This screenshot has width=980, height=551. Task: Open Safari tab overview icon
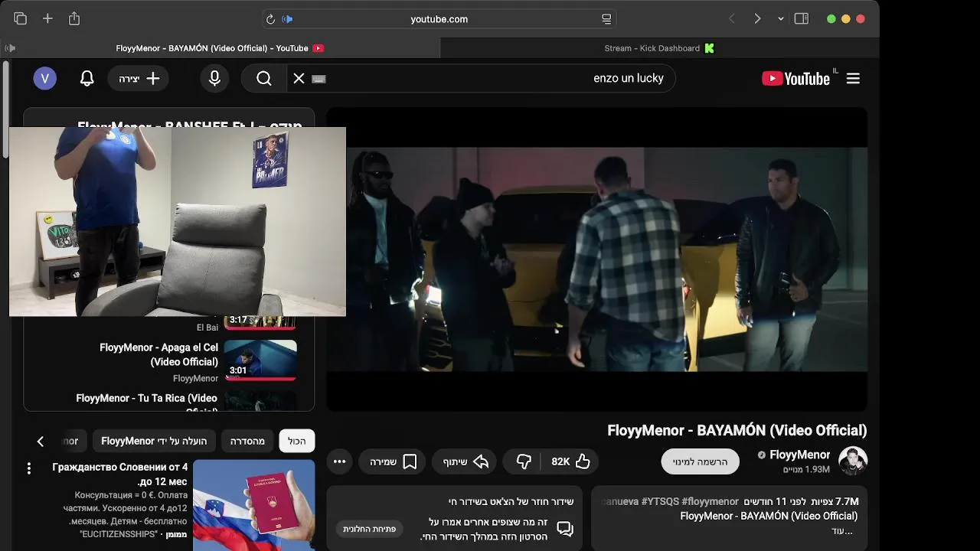pos(20,19)
